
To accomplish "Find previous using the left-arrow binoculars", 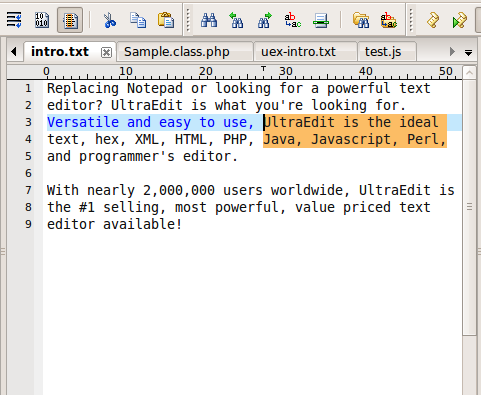I will click(236, 20).
